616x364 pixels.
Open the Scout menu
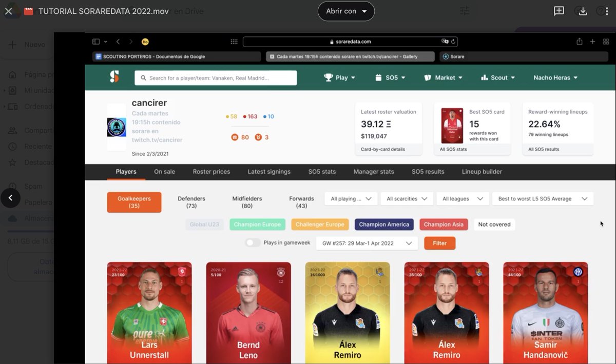[498, 77]
